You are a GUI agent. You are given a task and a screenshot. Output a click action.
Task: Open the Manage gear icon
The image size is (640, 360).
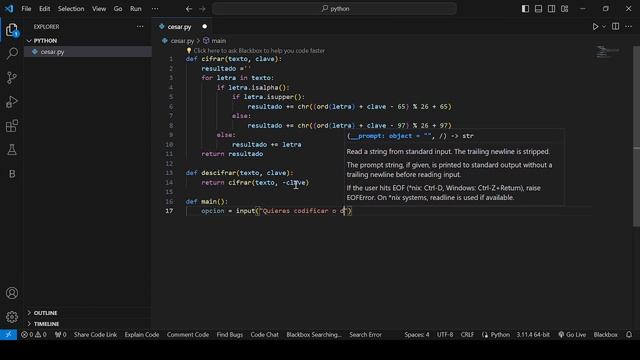(12, 317)
